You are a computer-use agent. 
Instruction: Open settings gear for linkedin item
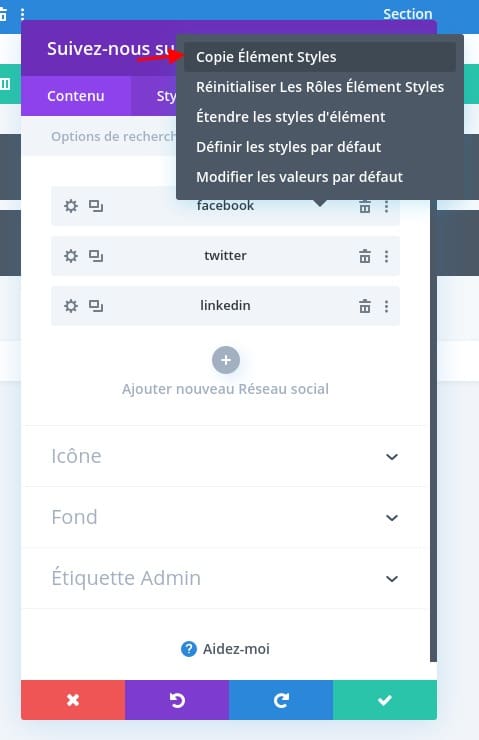pos(71,306)
